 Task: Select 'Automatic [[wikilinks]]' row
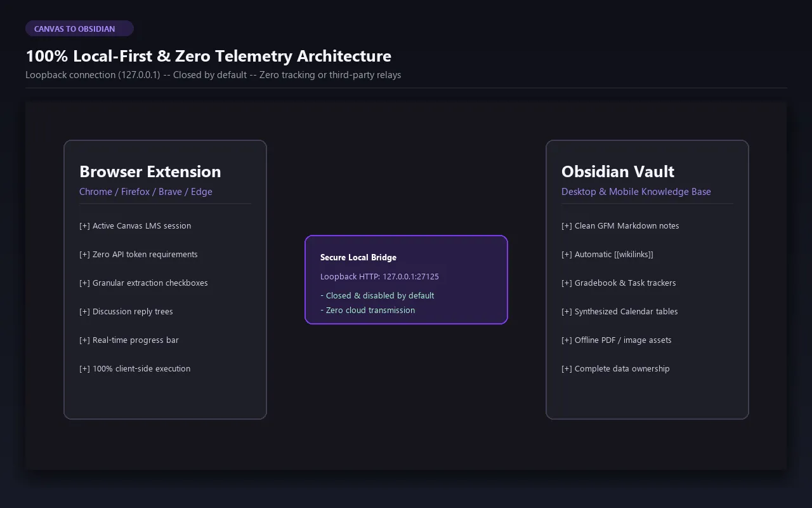click(607, 255)
